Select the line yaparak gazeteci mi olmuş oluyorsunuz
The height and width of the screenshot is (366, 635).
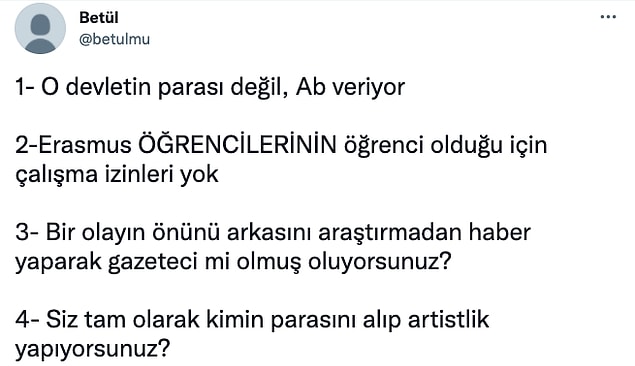point(233,262)
